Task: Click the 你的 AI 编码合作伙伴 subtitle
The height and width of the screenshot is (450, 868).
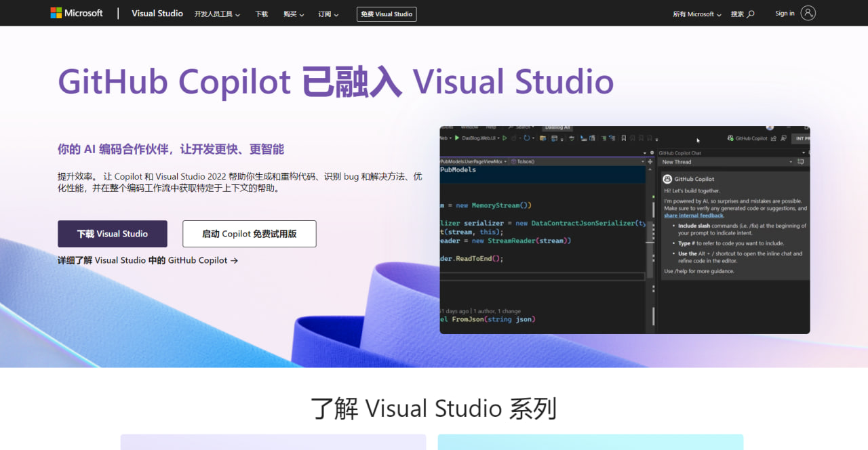Action: (x=171, y=149)
